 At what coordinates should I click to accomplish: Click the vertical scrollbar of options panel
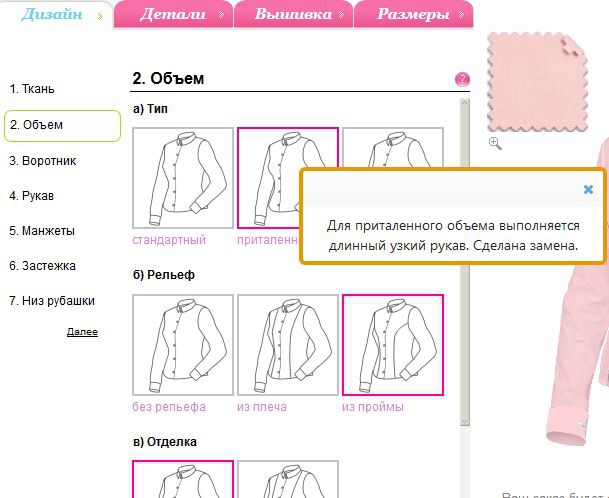464,300
